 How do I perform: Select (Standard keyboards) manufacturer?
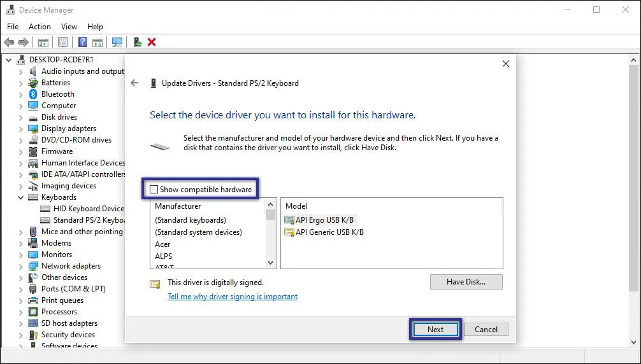click(x=191, y=220)
